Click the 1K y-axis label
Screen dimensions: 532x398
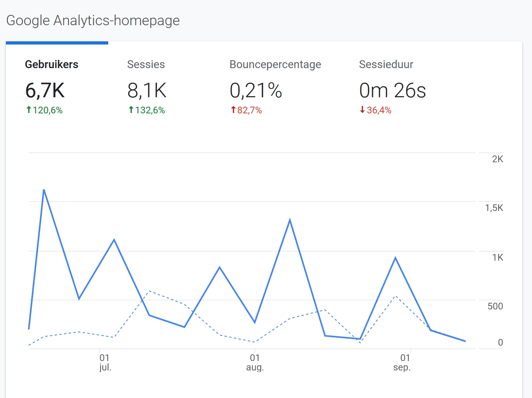point(497,257)
